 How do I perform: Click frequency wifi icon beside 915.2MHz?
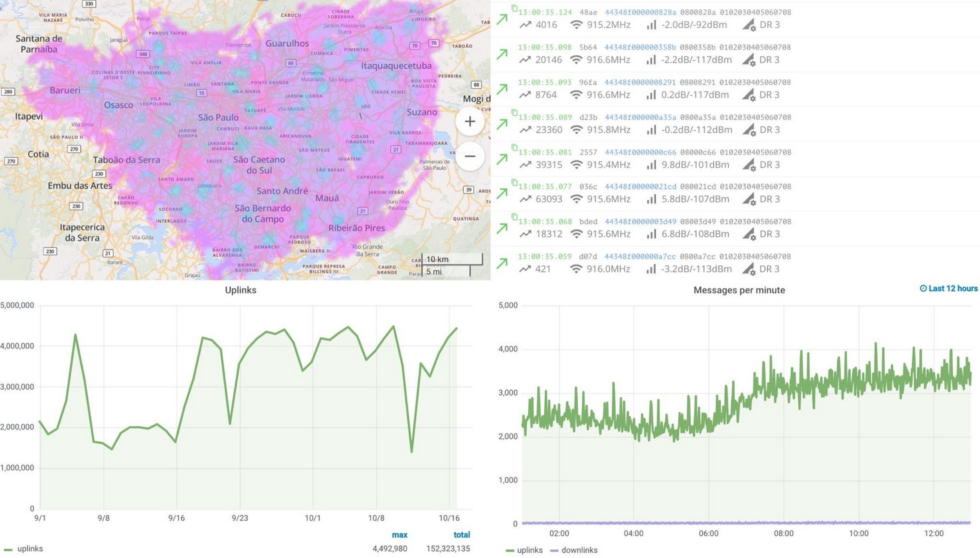[576, 25]
